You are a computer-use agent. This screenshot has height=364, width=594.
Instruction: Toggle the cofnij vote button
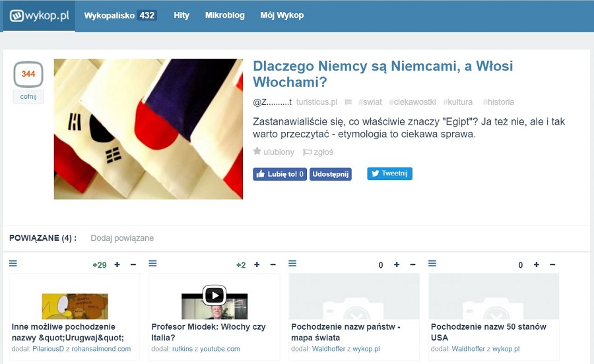tap(28, 96)
